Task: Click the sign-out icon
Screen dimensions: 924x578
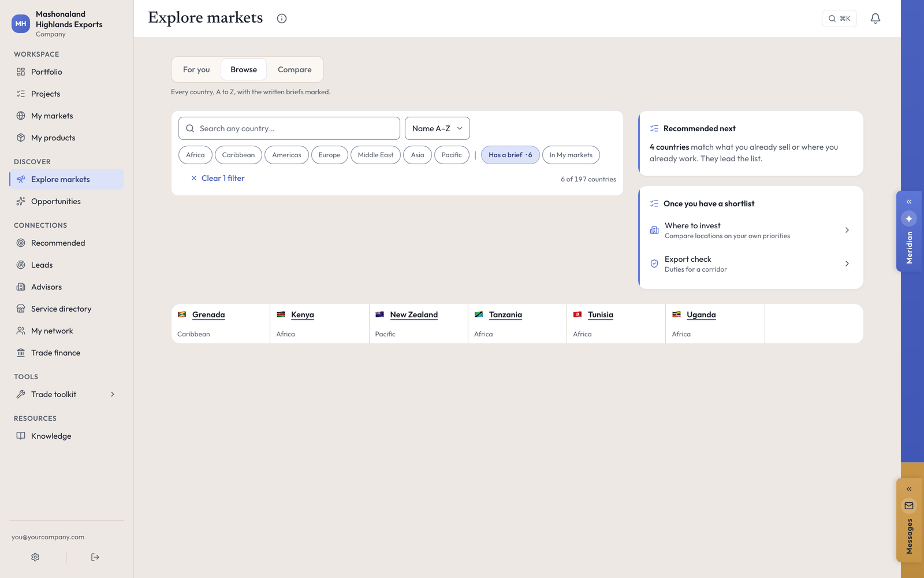Action: (x=95, y=557)
